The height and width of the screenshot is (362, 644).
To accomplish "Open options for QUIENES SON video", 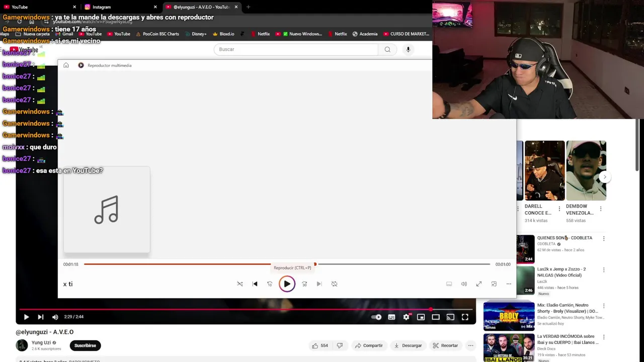I will point(604,238).
